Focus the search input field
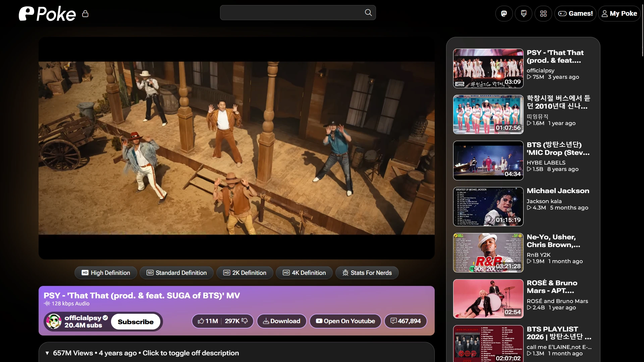This screenshot has width=644, height=362. (298, 13)
